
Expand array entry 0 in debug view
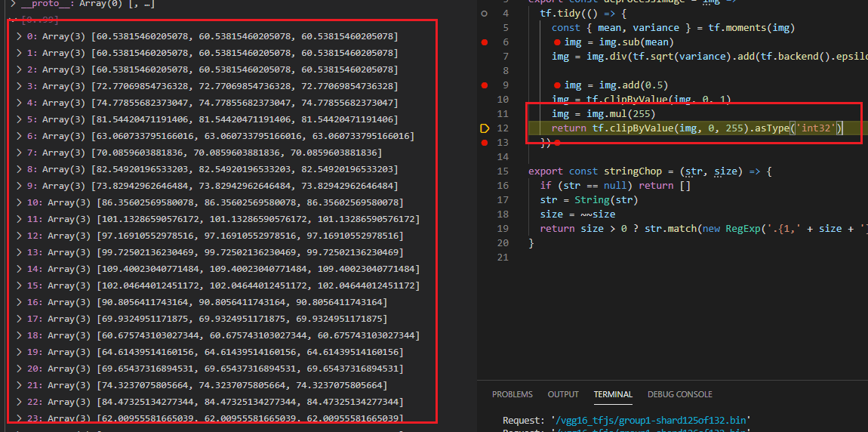click(x=20, y=36)
